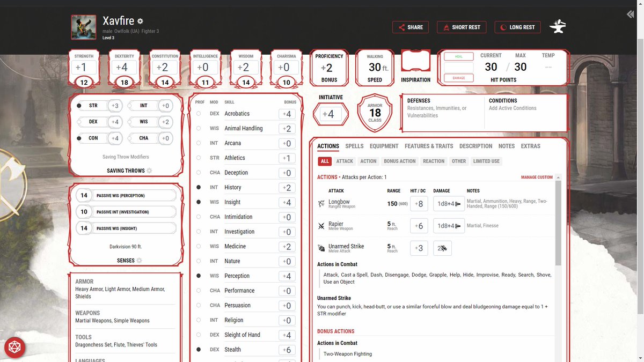Take a Short Rest

[462, 27]
